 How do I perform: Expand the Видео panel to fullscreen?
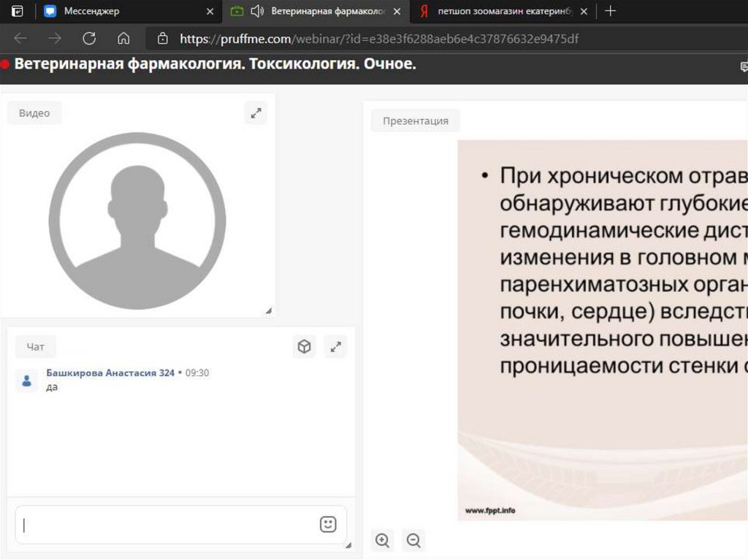tap(256, 113)
